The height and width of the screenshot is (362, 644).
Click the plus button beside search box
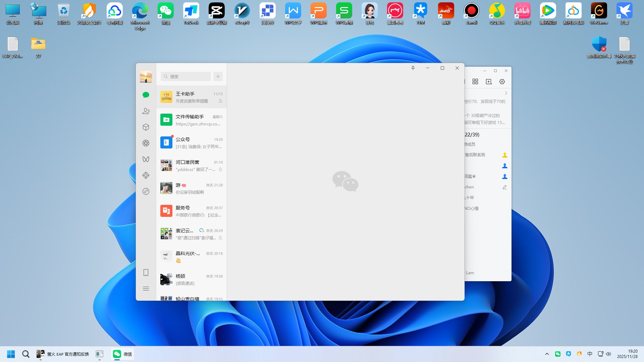click(218, 76)
